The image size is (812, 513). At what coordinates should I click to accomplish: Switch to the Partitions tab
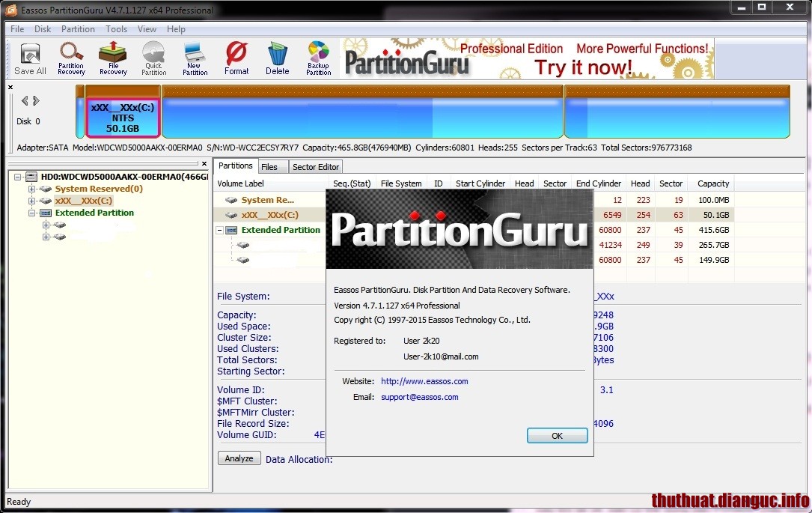(235, 166)
